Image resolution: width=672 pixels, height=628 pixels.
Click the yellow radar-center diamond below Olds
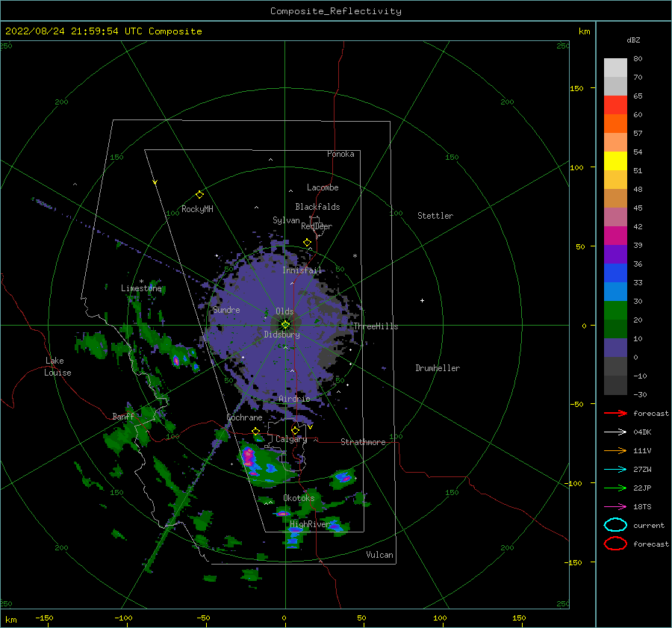285,325
